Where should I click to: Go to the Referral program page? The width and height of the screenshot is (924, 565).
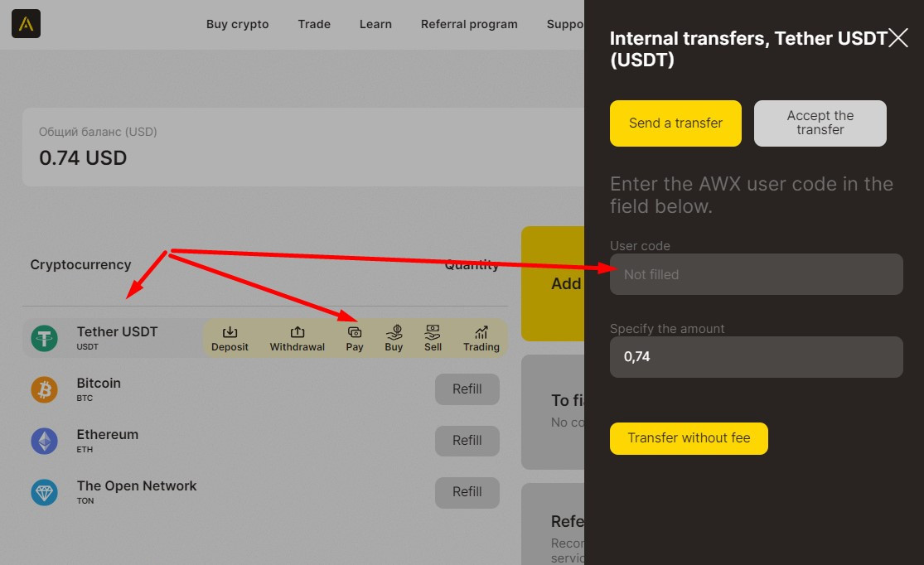pyautogui.click(x=469, y=24)
